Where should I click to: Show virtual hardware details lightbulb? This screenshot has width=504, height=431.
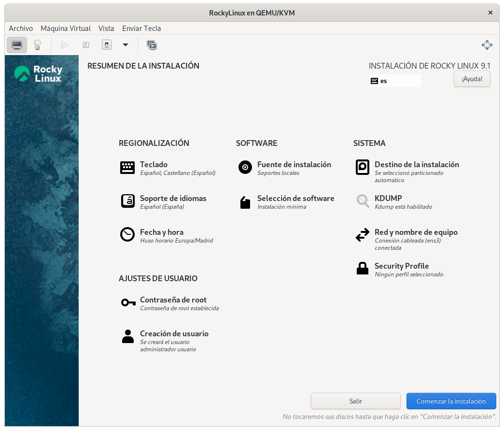tap(37, 45)
